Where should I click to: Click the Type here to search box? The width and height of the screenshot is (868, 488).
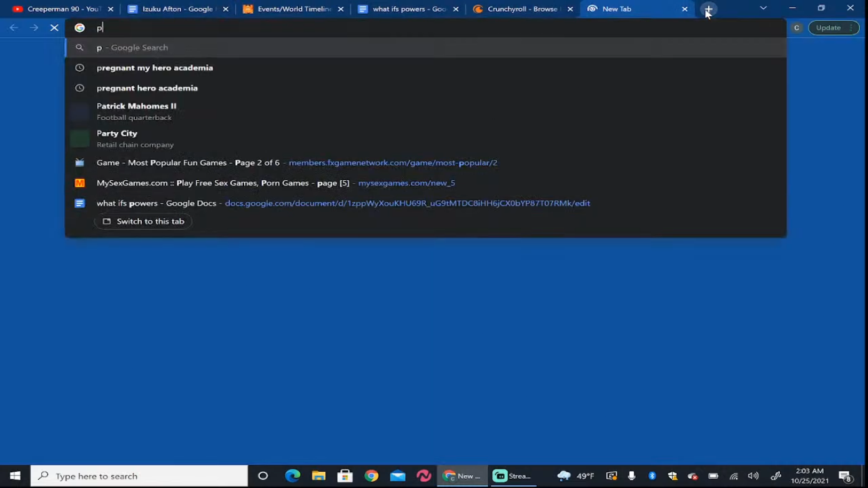point(139,476)
